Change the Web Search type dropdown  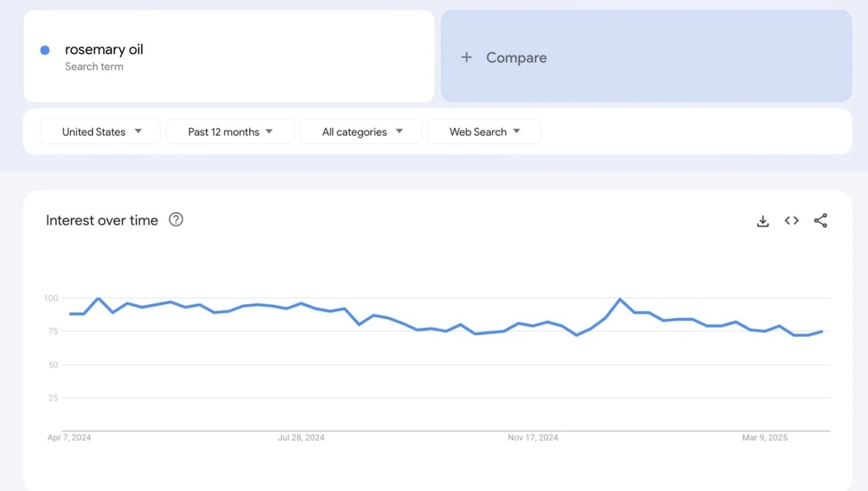tap(484, 132)
